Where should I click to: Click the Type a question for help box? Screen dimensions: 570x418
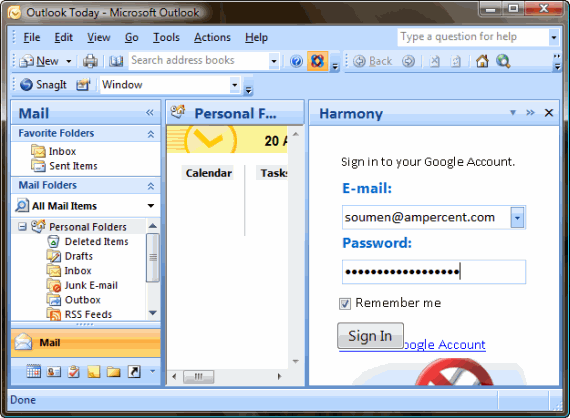click(473, 37)
